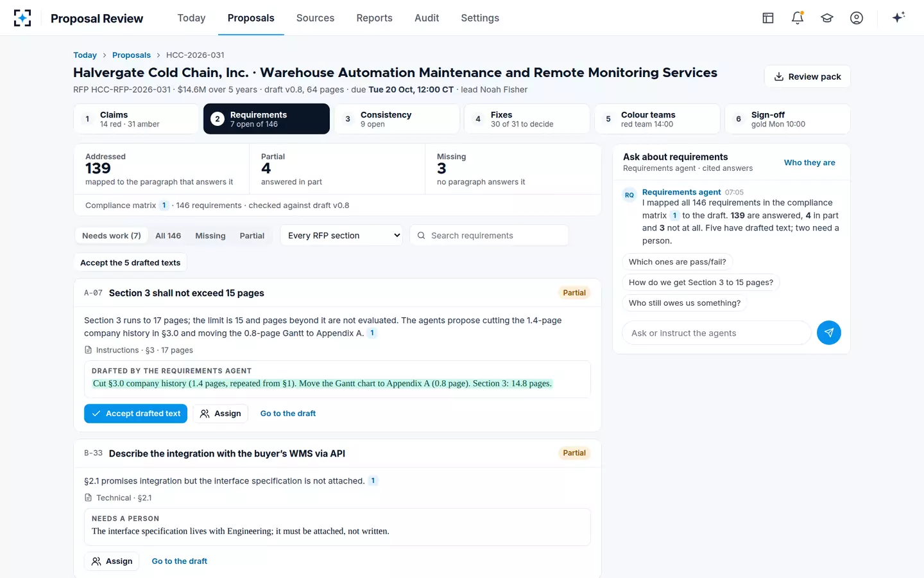Open citation 1 next to Compliance matrix

click(x=164, y=206)
